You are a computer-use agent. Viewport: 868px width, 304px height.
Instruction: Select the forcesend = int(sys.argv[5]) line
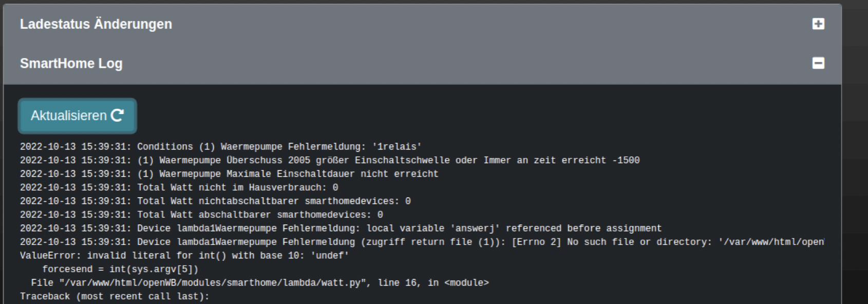[x=120, y=269]
